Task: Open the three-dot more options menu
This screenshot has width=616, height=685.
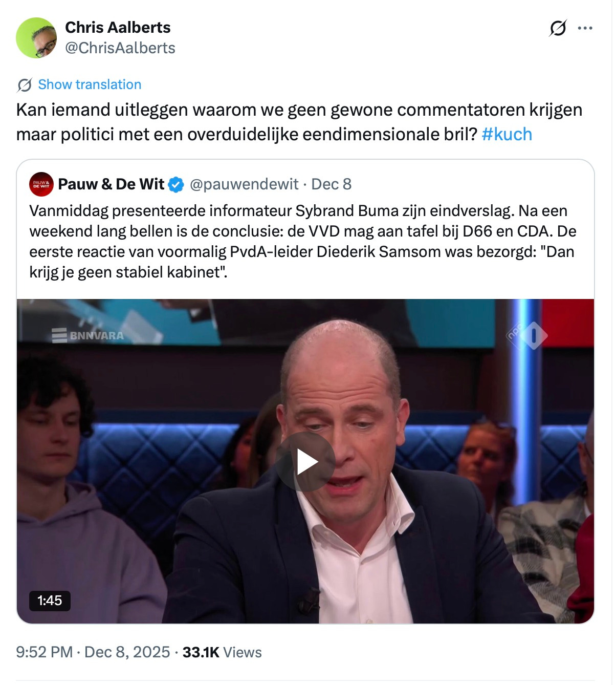Action: pos(585,28)
